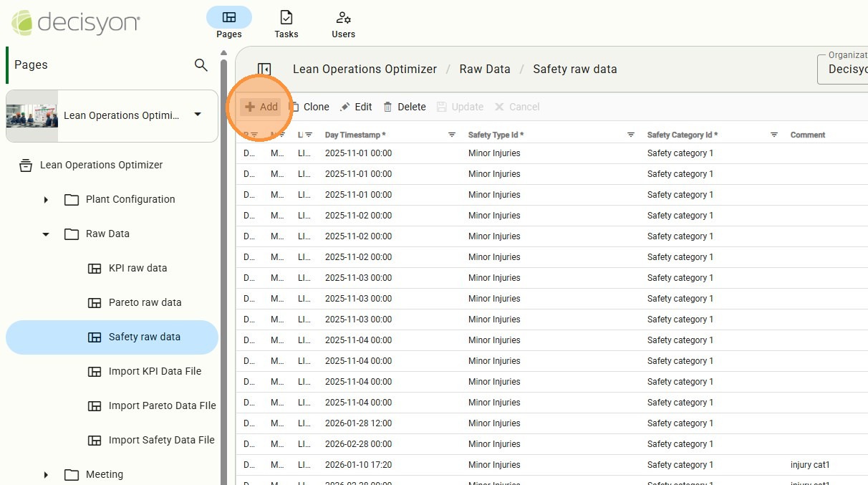
Task: Clone the selected record
Action: pyautogui.click(x=309, y=107)
